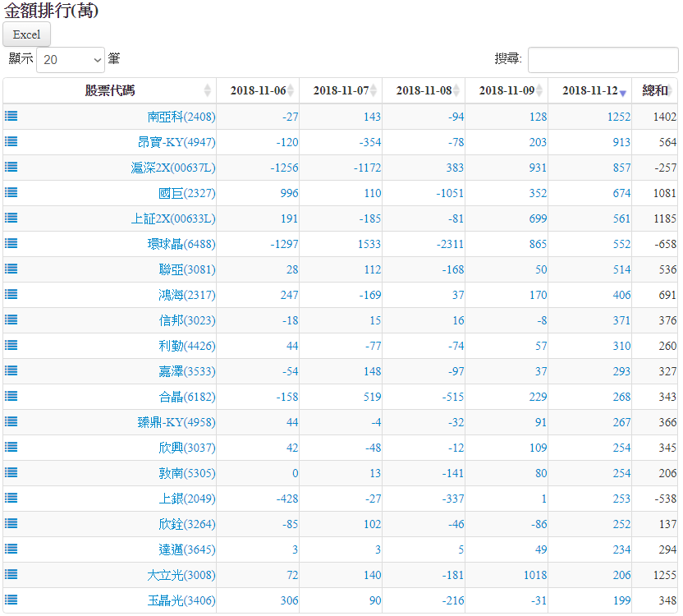Screen dimensions: 683x616
Task: Click the list icon beside 鴻海(2317)
Action: click(11, 294)
